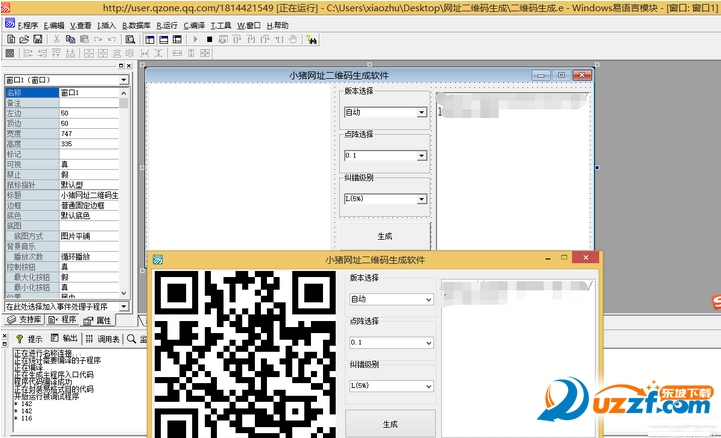The height and width of the screenshot is (438, 721).
Task: Click scroll-down arrow of property list
Action: click(124, 293)
